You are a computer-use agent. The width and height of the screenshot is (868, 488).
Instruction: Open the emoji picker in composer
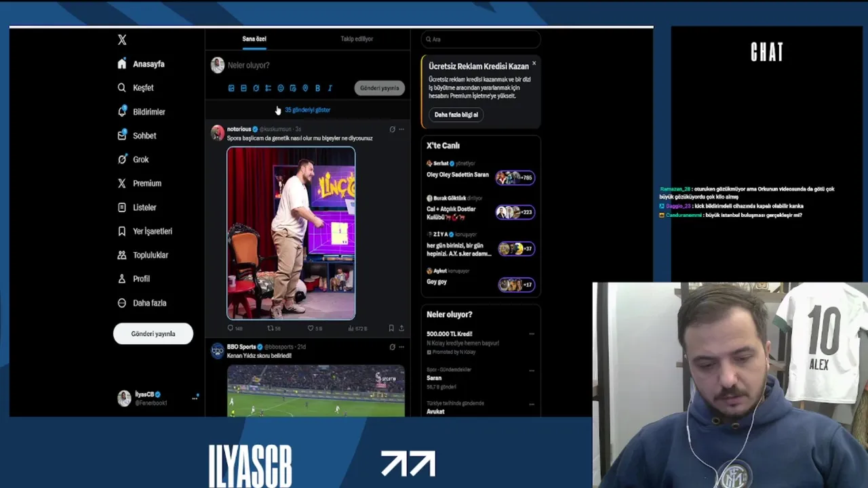point(280,88)
